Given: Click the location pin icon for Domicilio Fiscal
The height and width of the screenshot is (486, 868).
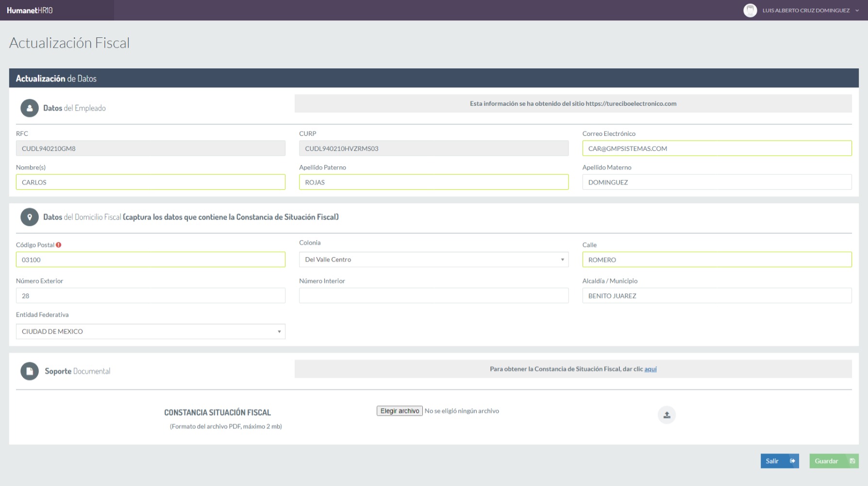Looking at the screenshot, I should 30,217.
